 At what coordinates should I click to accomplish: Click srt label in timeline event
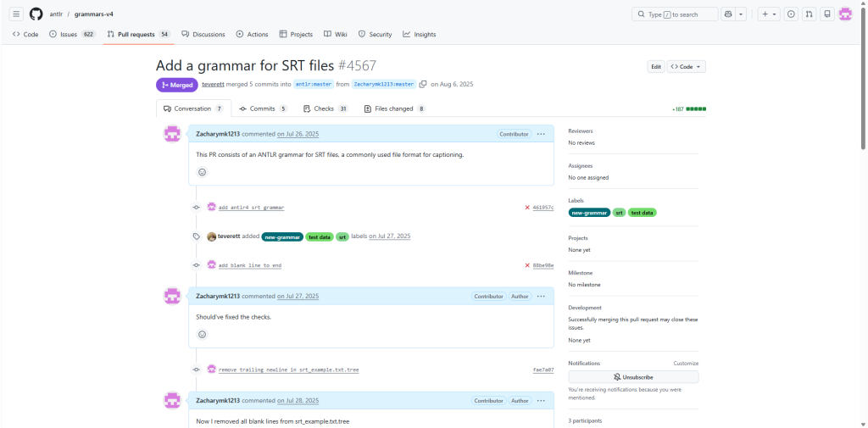[x=342, y=236]
